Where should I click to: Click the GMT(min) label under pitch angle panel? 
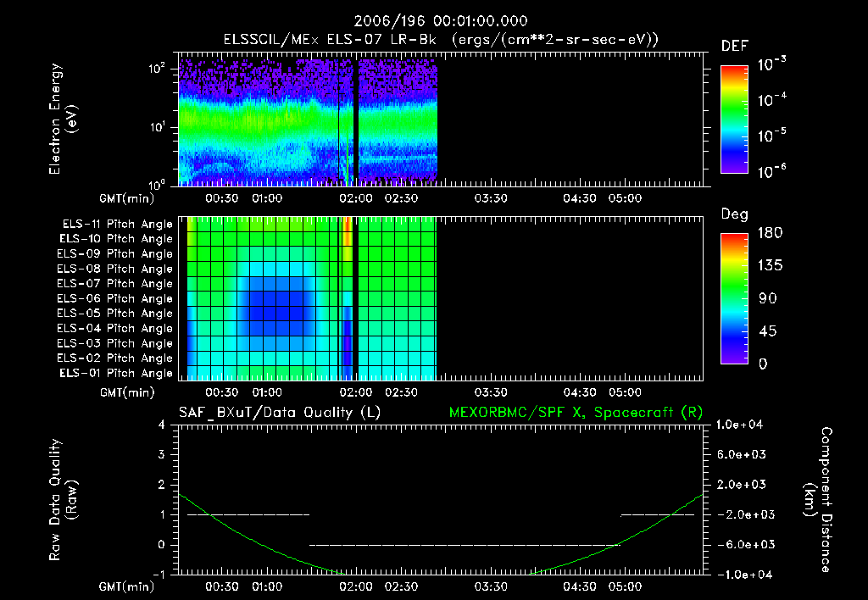click(x=127, y=393)
